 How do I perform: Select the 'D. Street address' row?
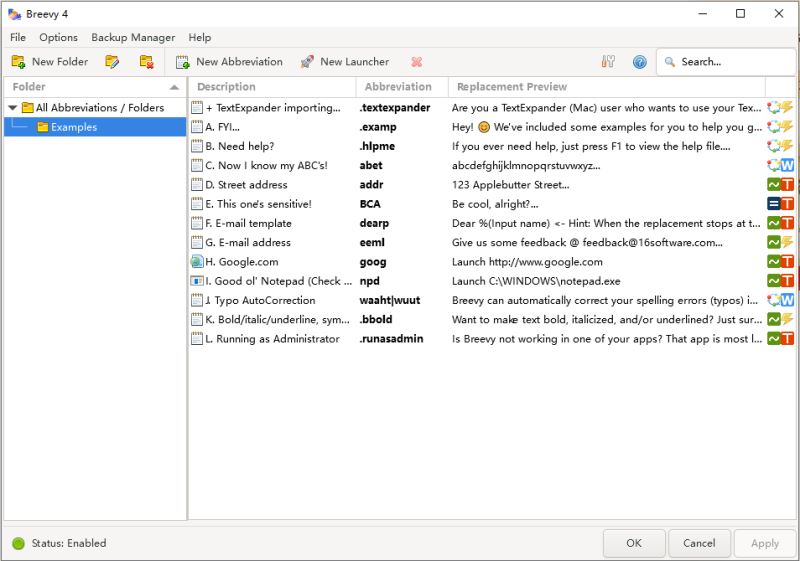click(492, 185)
